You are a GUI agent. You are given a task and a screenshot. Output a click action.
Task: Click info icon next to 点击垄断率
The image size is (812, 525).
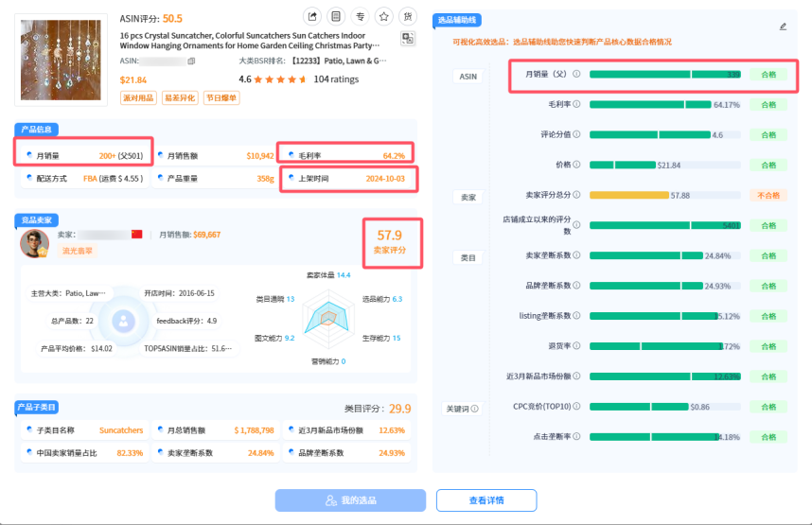tap(576, 436)
